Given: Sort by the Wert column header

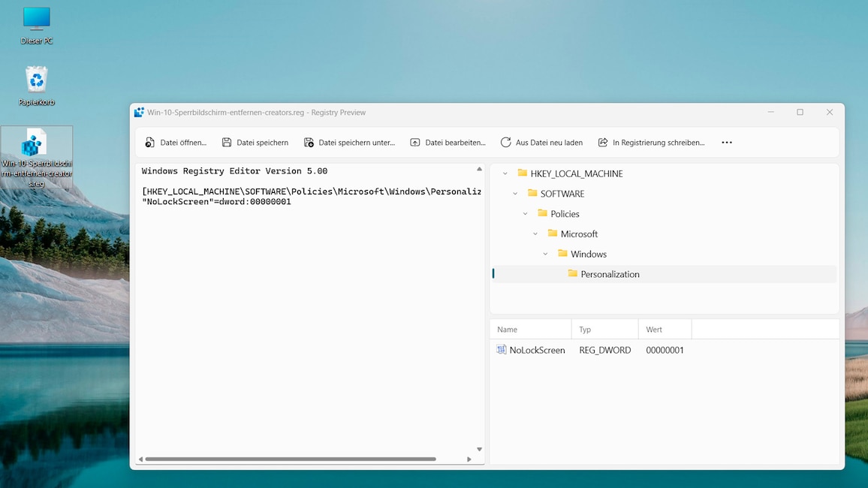Looking at the screenshot, I should (x=665, y=329).
